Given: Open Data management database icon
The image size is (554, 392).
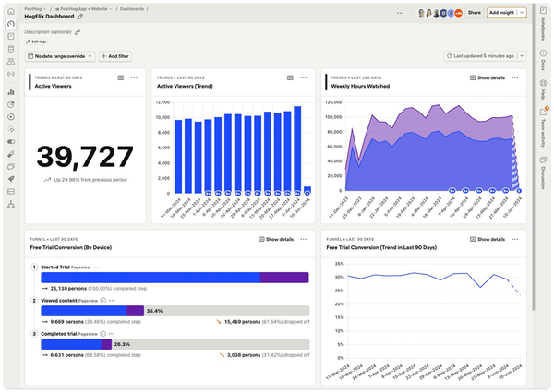Looking at the screenshot, I should click(11, 49).
